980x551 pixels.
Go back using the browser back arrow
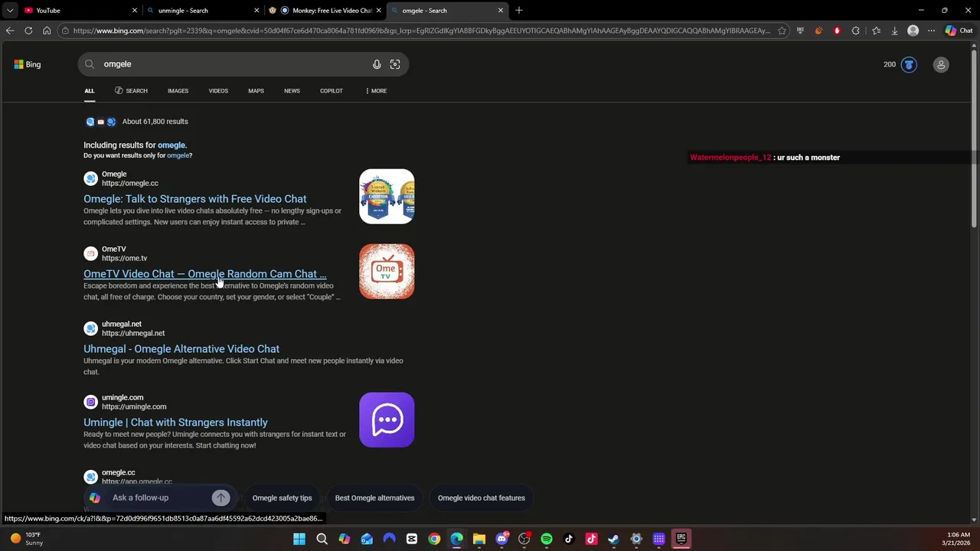point(10,31)
